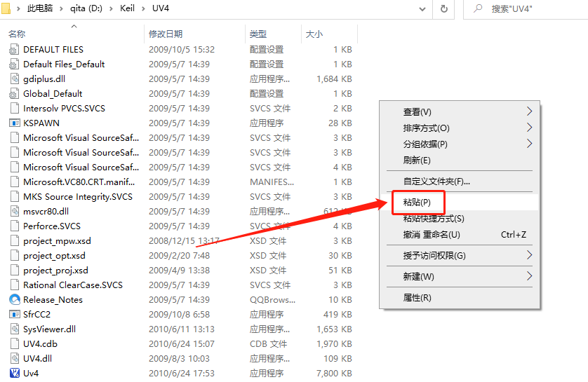Navigate to 此电脑 in breadcrumb
Screen dimensions: 588x382
tap(40, 8)
